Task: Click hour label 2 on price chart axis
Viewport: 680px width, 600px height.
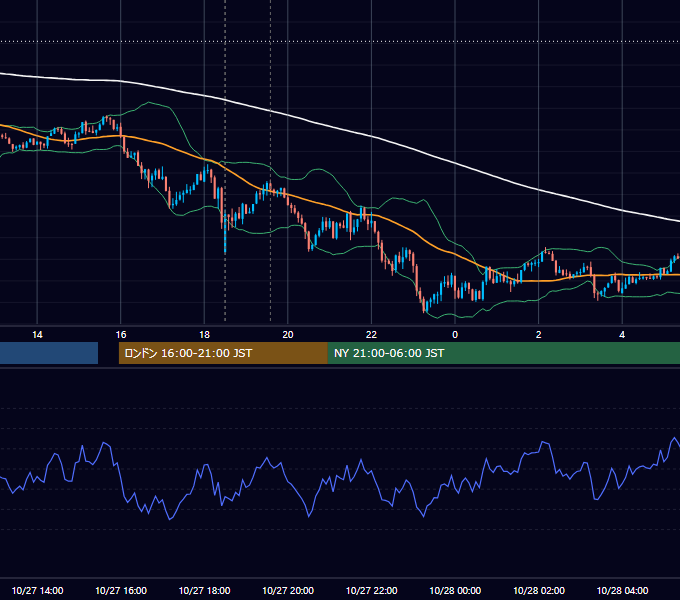Action: (x=539, y=335)
